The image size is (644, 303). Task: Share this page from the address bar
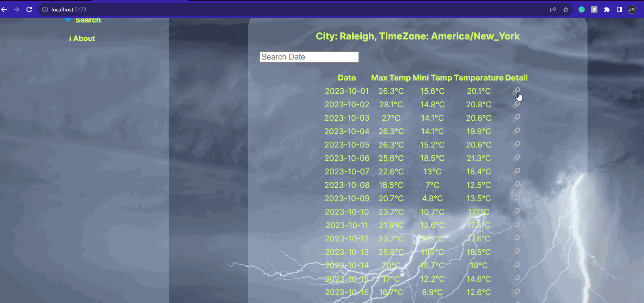coord(553,9)
